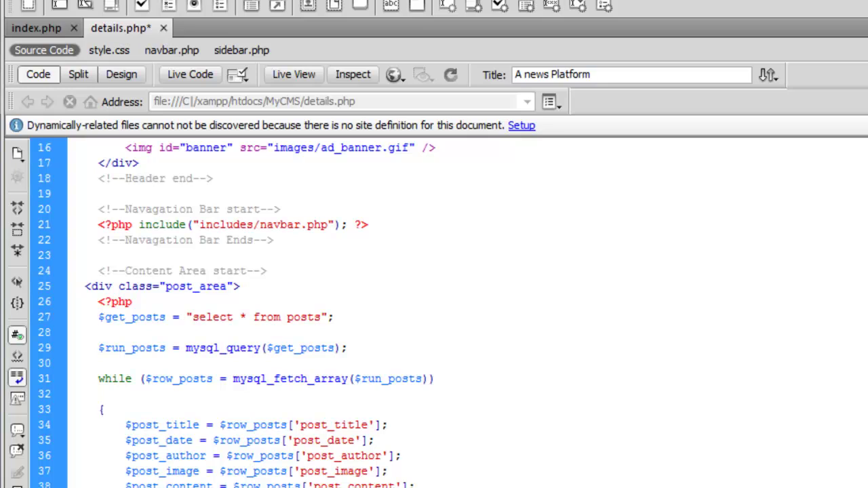Click comment "<!--Header end-->"
The width and height of the screenshot is (868, 488).
(155, 178)
